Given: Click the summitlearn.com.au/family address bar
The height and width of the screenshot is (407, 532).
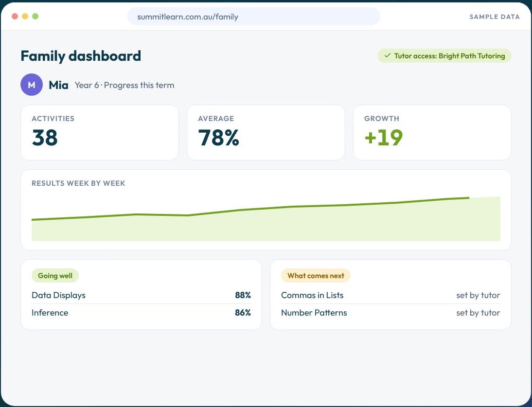Looking at the screenshot, I should click(253, 16).
